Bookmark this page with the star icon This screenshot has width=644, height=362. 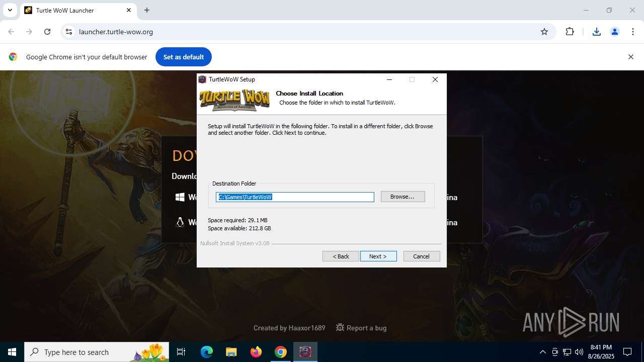coord(544,32)
